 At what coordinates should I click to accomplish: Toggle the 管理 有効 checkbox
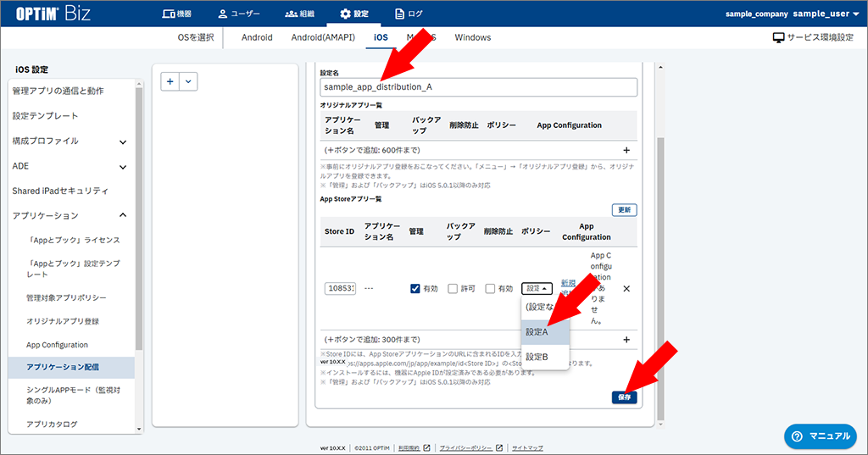click(415, 288)
